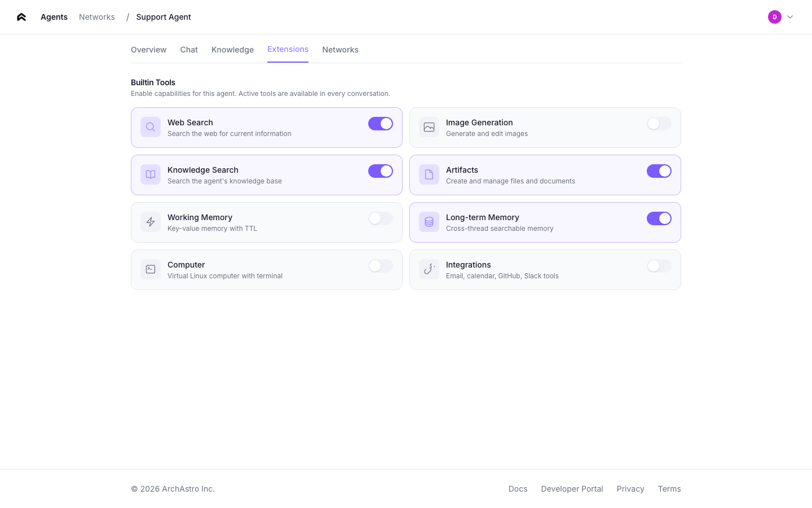Select the Support Agent breadcrumb label
Viewport: 812px width, 508px height.
tap(164, 17)
